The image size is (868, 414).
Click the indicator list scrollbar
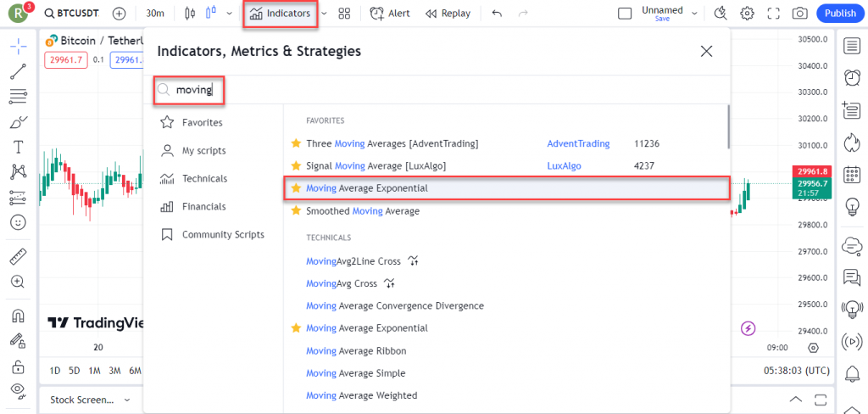click(728, 126)
